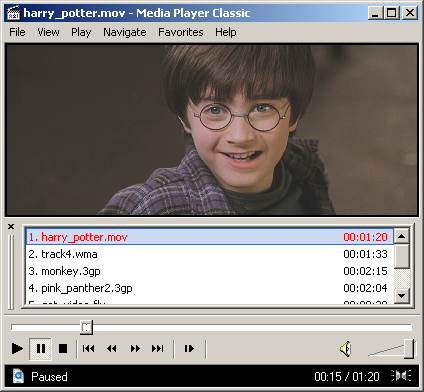Click the playlist scroll down arrow
This screenshot has width=424, height=392.
[x=402, y=295]
